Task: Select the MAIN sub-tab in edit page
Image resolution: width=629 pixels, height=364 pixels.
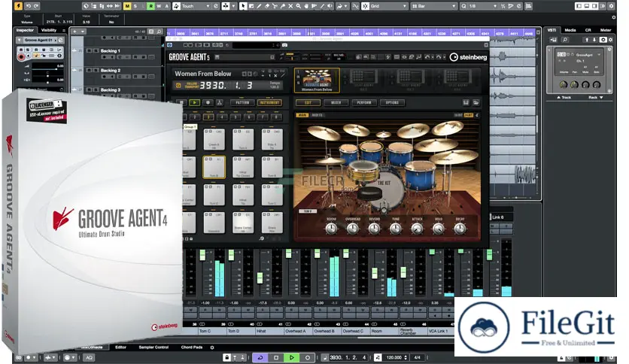Action: (x=302, y=115)
